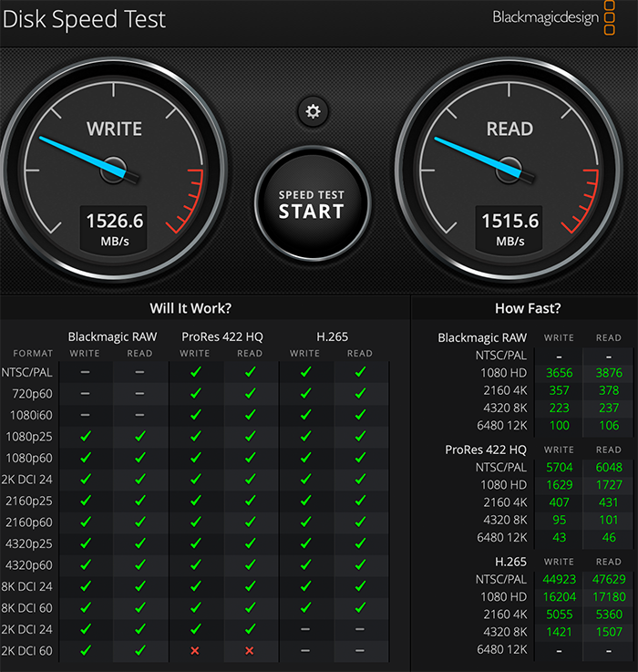The height and width of the screenshot is (672, 638).
Task: Click the READ gauge needle hub
Action: [509, 170]
